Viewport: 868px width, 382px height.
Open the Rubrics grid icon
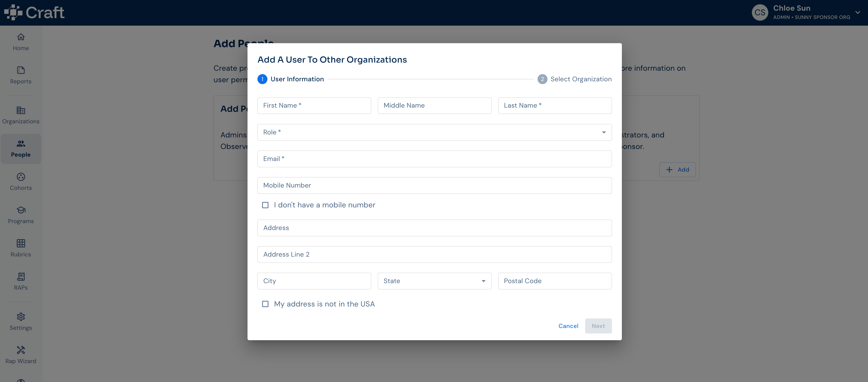[x=21, y=243]
